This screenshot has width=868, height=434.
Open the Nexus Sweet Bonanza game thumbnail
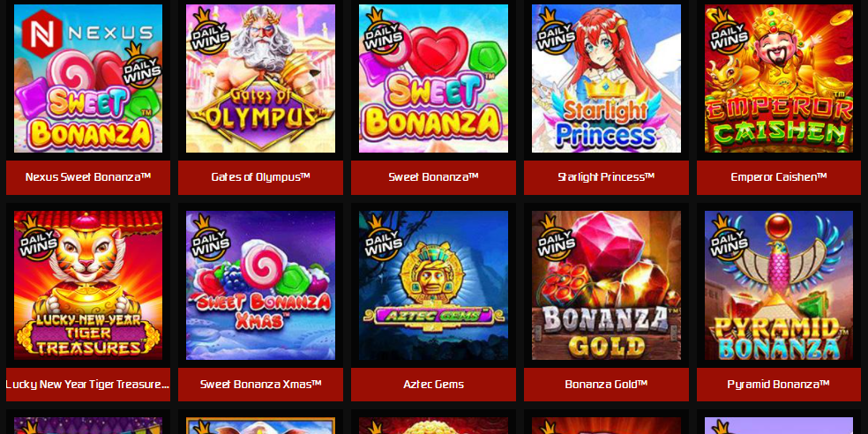pyautogui.click(x=88, y=79)
